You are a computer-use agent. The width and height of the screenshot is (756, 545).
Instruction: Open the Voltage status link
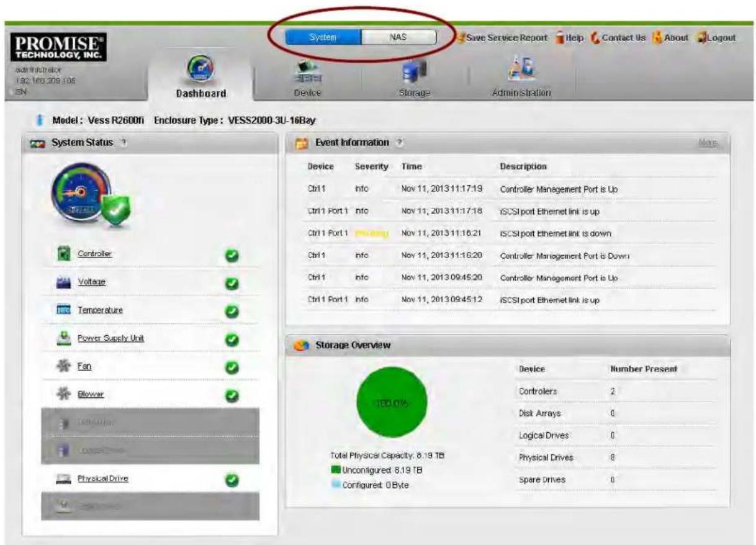91,281
